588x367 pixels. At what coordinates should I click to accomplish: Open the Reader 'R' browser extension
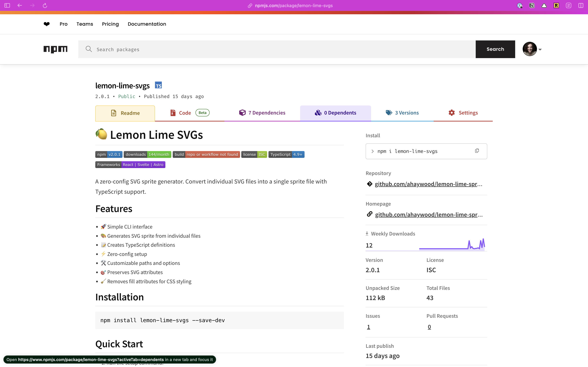556,5
